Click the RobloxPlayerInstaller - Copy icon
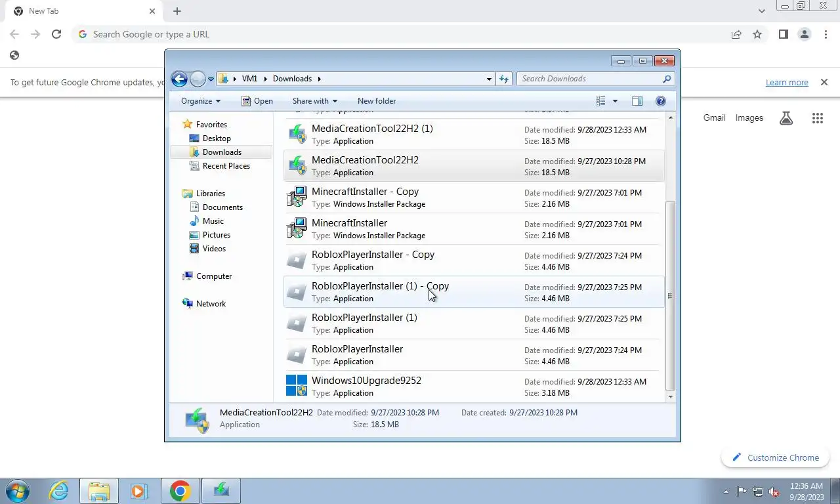 click(x=297, y=260)
